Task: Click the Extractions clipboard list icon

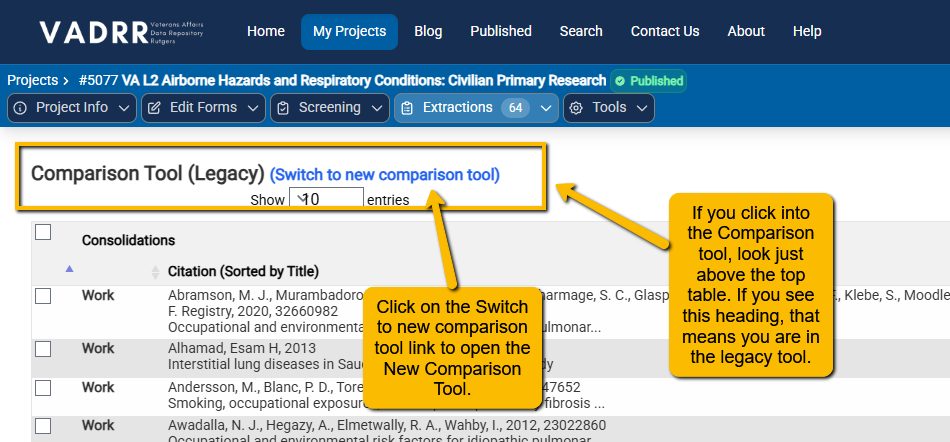Action: pyautogui.click(x=407, y=108)
